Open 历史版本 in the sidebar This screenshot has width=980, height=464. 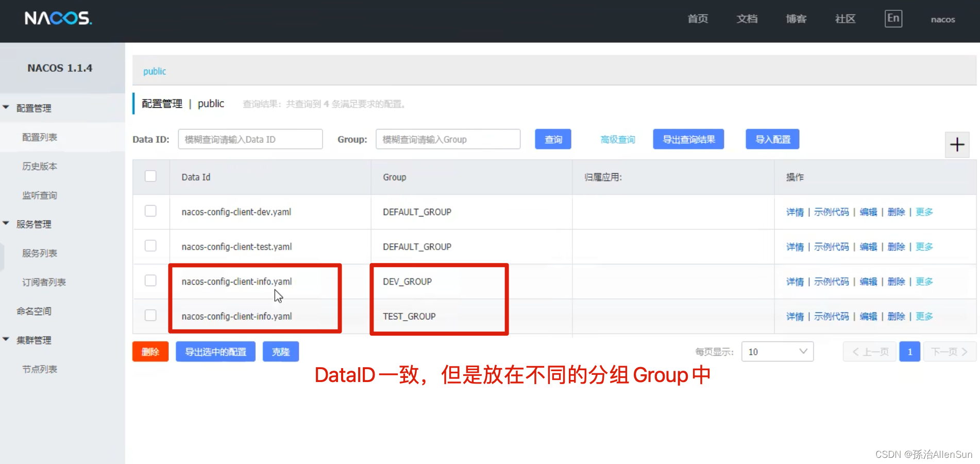40,166
